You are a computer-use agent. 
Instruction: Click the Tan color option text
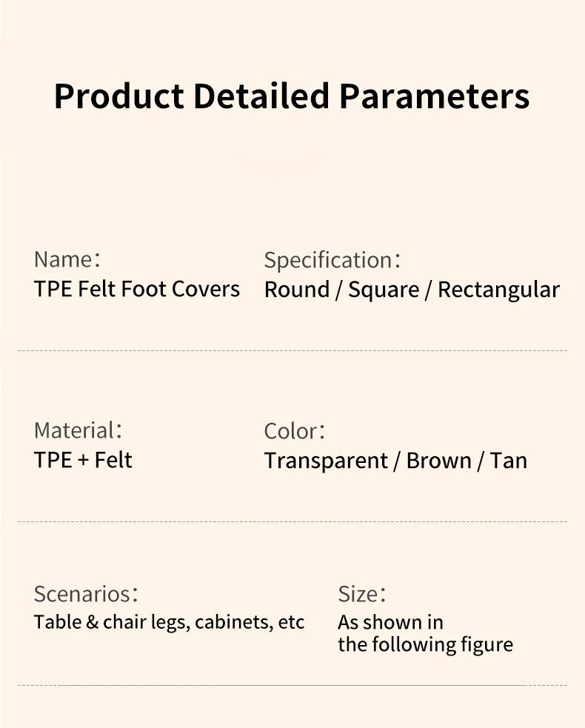pos(509,461)
